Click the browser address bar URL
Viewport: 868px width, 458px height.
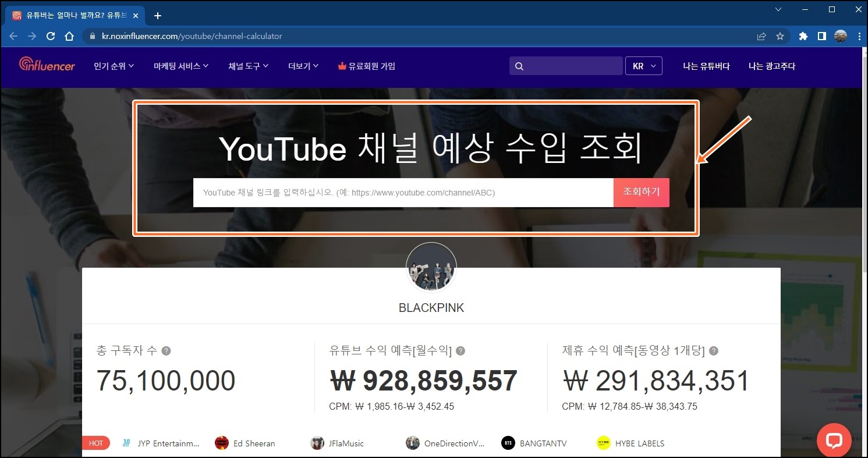(x=192, y=36)
